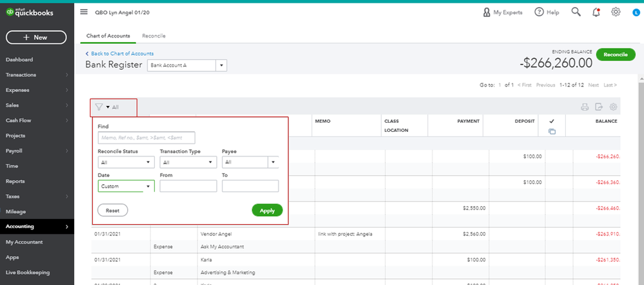Open the Date Custom dropdown
This screenshot has height=285, width=644.
click(126, 186)
